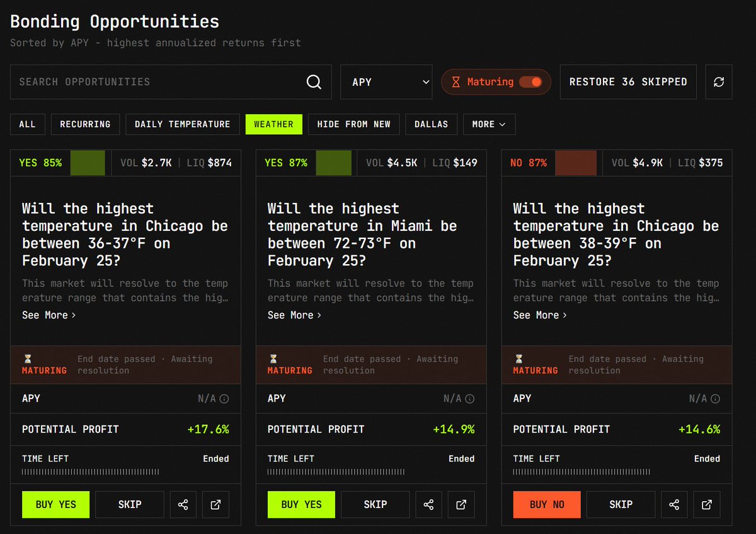Click time left bar on Chicago 36-37°F card
Image resolution: width=756 pixels, height=534 pixels.
[90, 472]
